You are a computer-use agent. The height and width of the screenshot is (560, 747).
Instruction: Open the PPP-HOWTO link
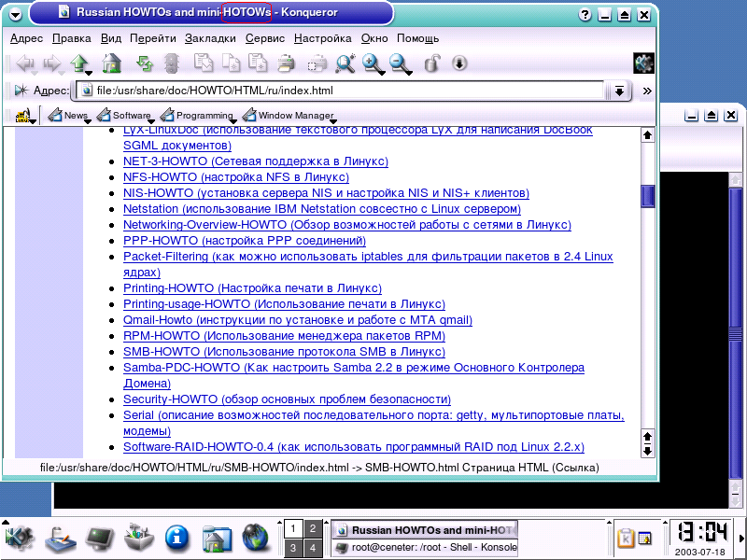point(245,241)
